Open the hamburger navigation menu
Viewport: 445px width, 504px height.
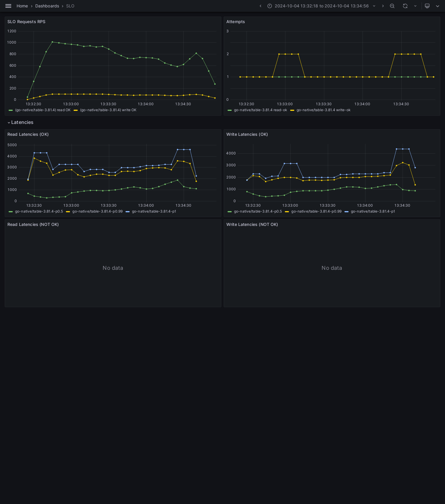[8, 6]
